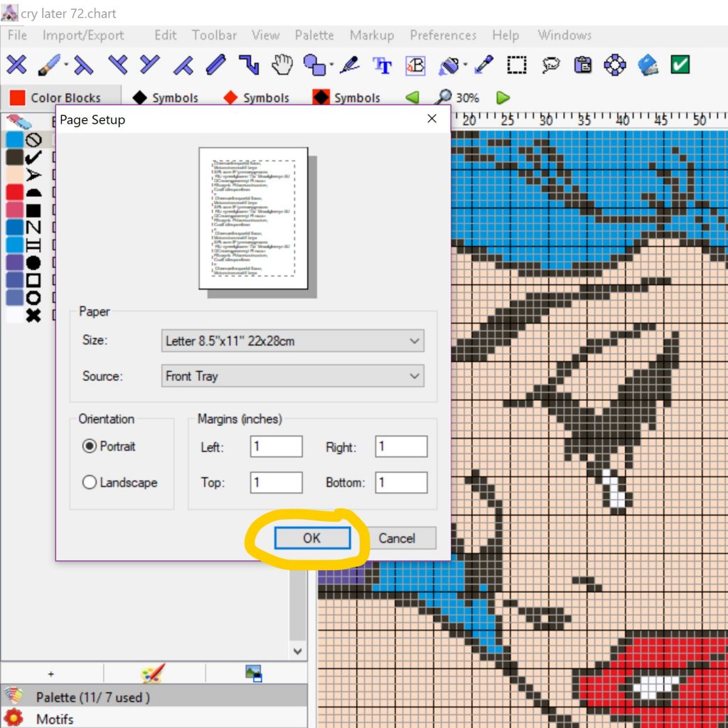Switch to Symbols on red background view
The height and width of the screenshot is (728, 728).
coord(346,97)
